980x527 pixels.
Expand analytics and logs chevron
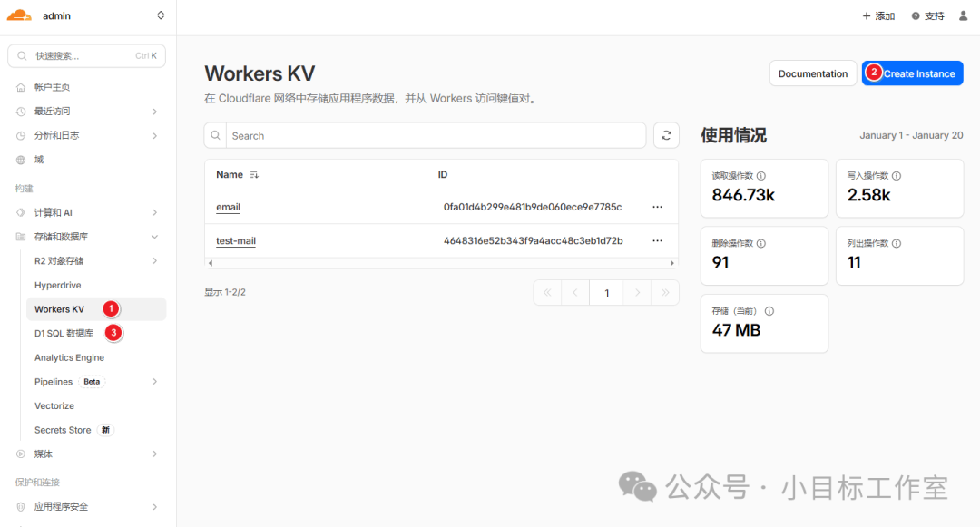[154, 135]
